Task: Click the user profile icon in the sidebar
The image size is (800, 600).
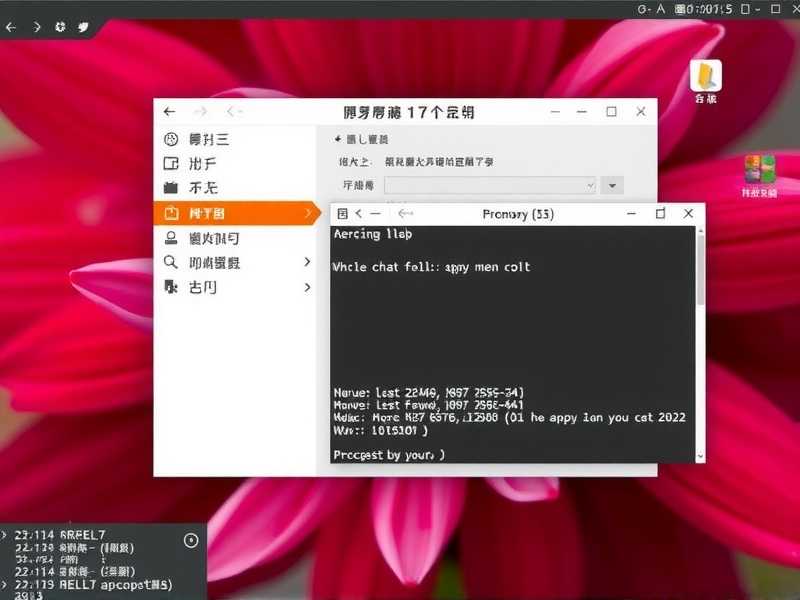Action: (x=172, y=238)
